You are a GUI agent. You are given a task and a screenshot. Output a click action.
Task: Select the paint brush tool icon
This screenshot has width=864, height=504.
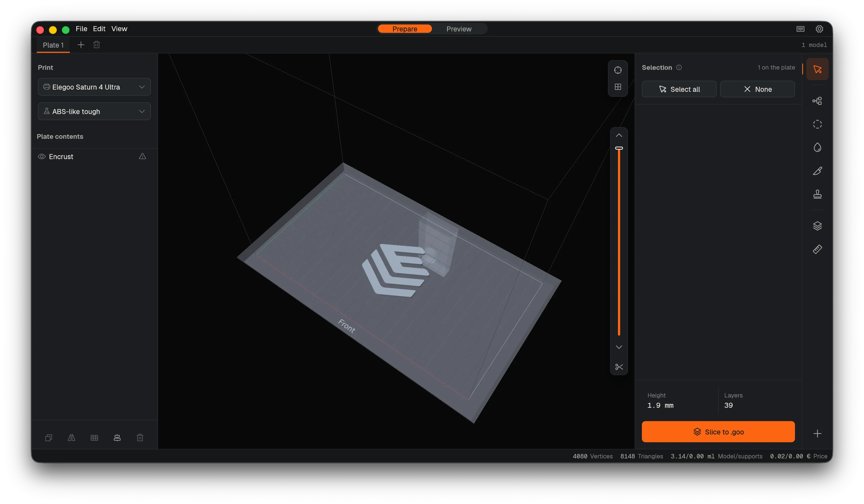pos(817,171)
